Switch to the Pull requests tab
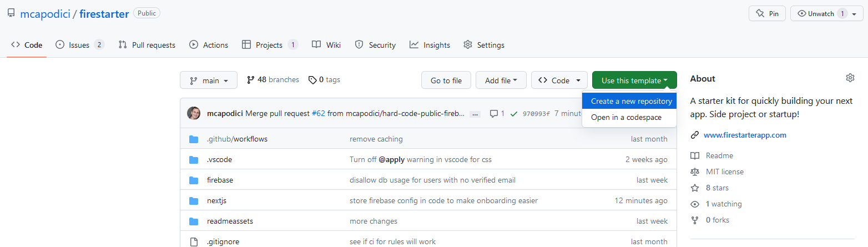The height and width of the screenshot is (247, 868). pyautogui.click(x=147, y=45)
